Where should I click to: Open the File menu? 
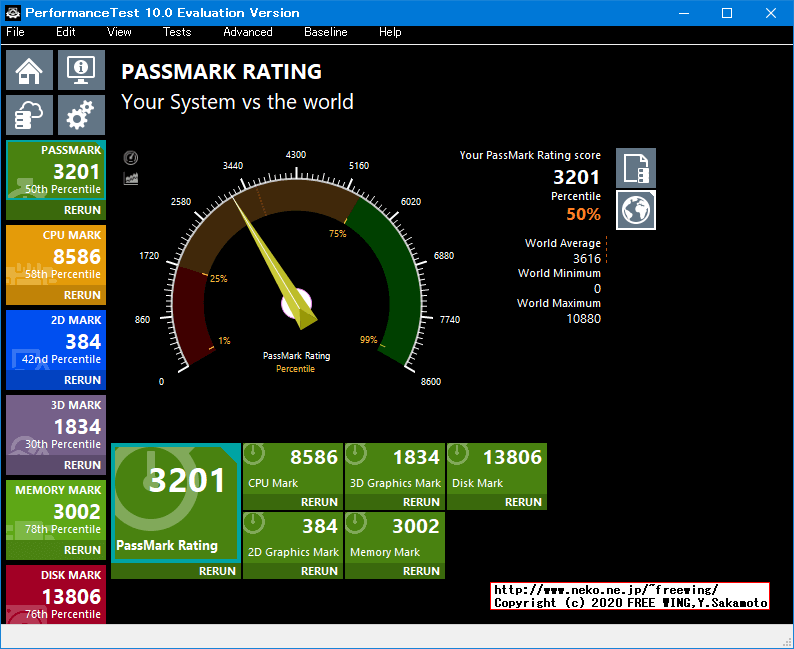pyautogui.click(x=15, y=32)
